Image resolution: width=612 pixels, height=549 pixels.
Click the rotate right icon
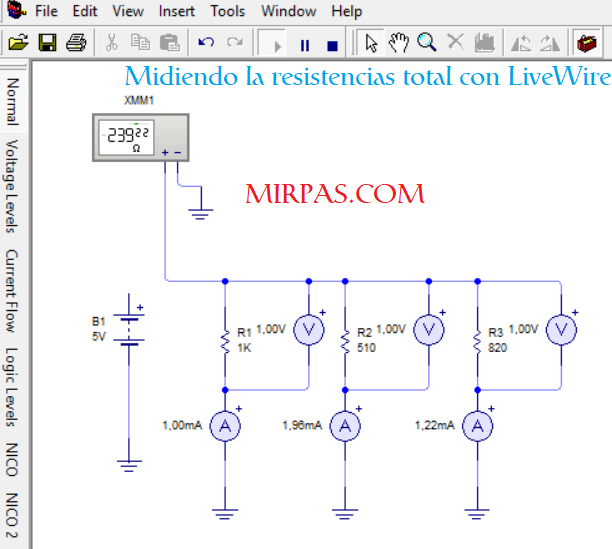pyautogui.click(x=550, y=43)
